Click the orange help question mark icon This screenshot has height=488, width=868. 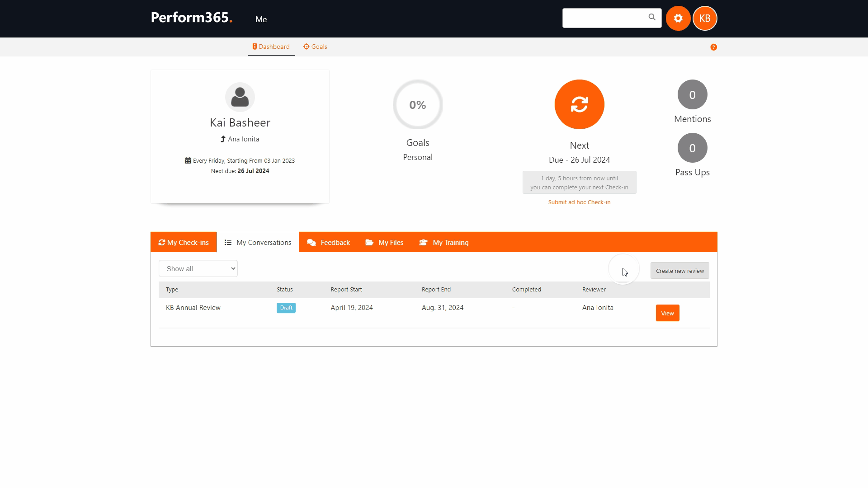point(713,47)
